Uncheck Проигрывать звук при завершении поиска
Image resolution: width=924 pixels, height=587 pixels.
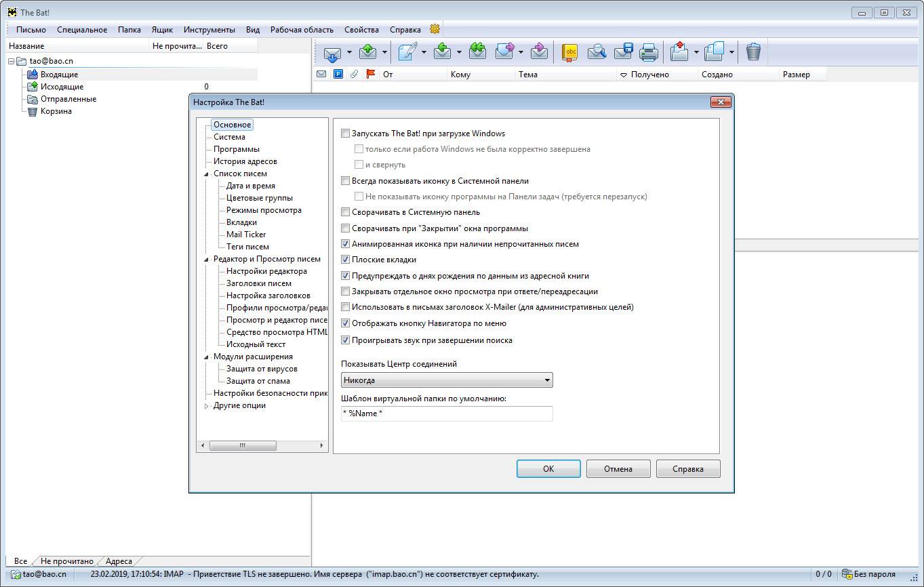[346, 340]
